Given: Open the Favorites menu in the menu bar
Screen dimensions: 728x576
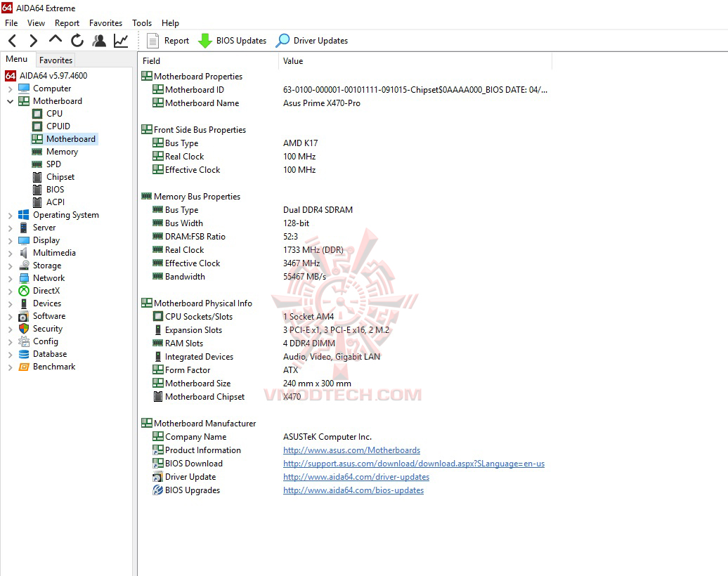Looking at the screenshot, I should click(x=105, y=22).
